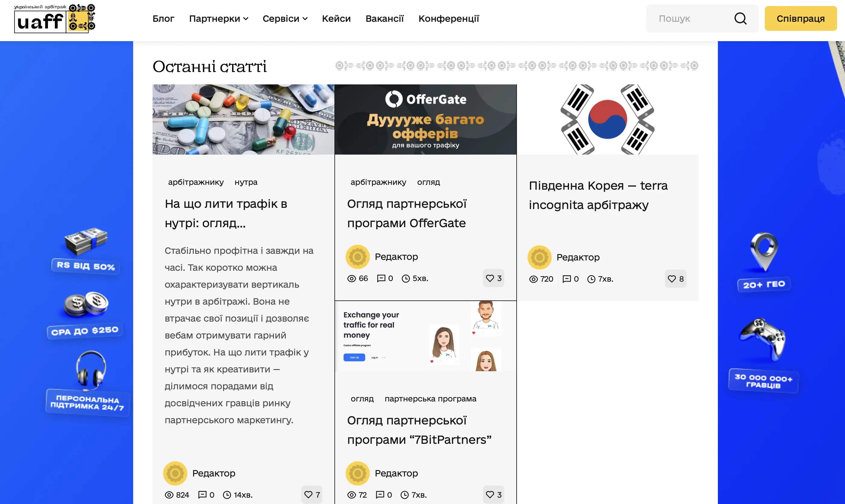Click the clock icon next to South Korea 7хв.

coord(591,279)
